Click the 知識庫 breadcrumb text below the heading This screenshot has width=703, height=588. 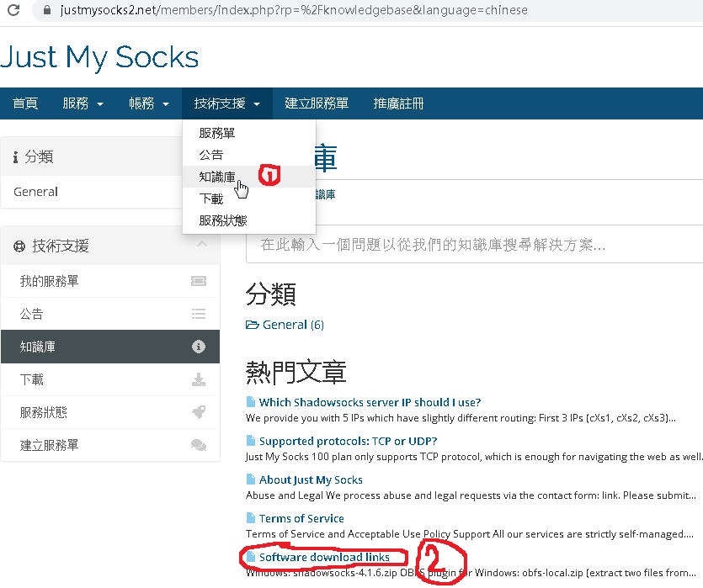click(326, 194)
